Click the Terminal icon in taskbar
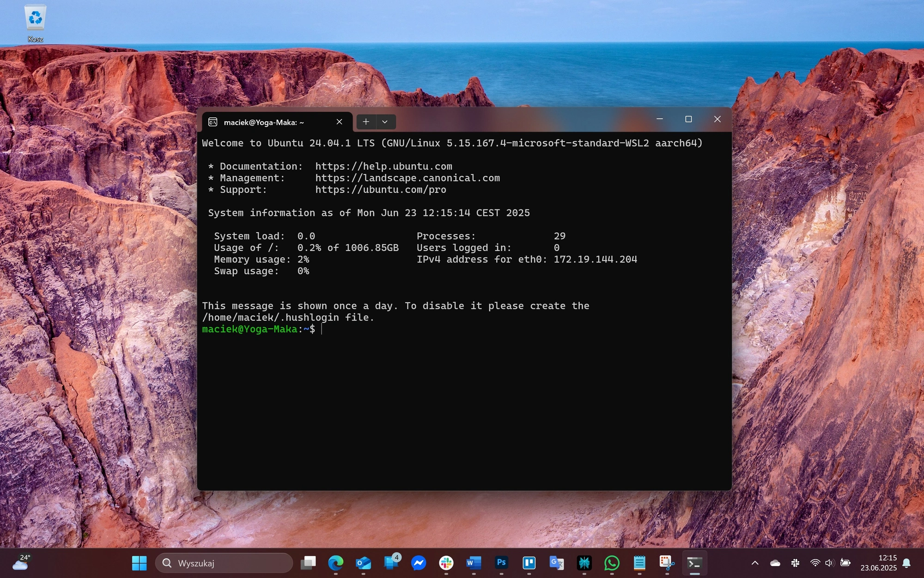The height and width of the screenshot is (578, 924). (x=694, y=563)
